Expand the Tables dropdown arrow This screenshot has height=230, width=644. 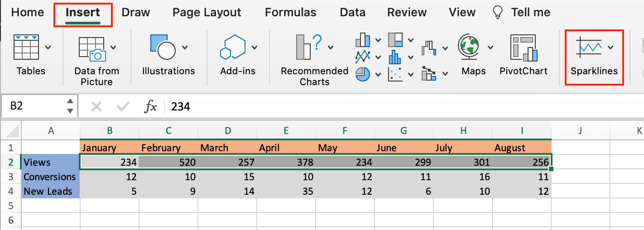48,47
